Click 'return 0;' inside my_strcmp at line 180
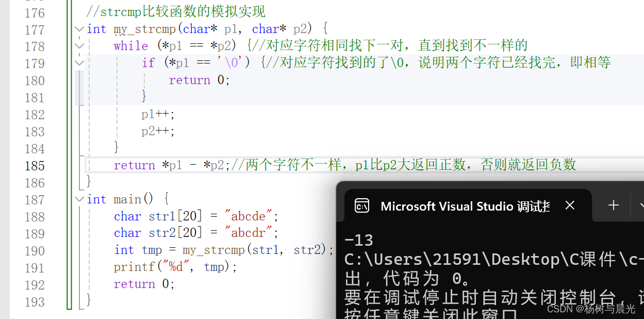Image resolution: width=644 pixels, height=319 pixels. pos(200,80)
